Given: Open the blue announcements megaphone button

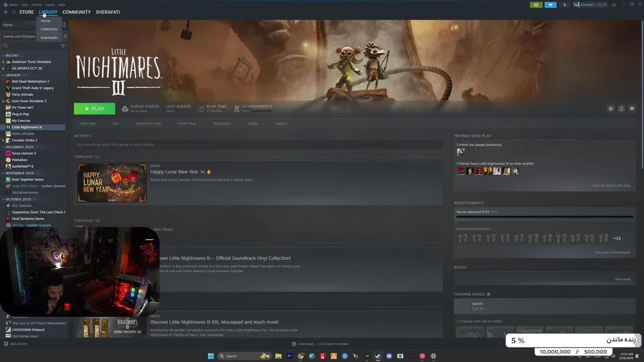Looking at the screenshot, I should [550, 5].
